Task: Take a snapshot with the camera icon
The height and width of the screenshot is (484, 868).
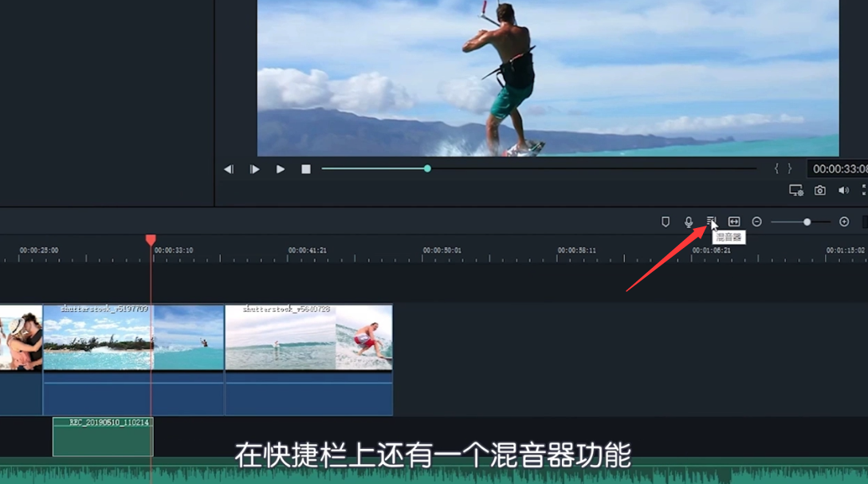Action: (x=820, y=191)
